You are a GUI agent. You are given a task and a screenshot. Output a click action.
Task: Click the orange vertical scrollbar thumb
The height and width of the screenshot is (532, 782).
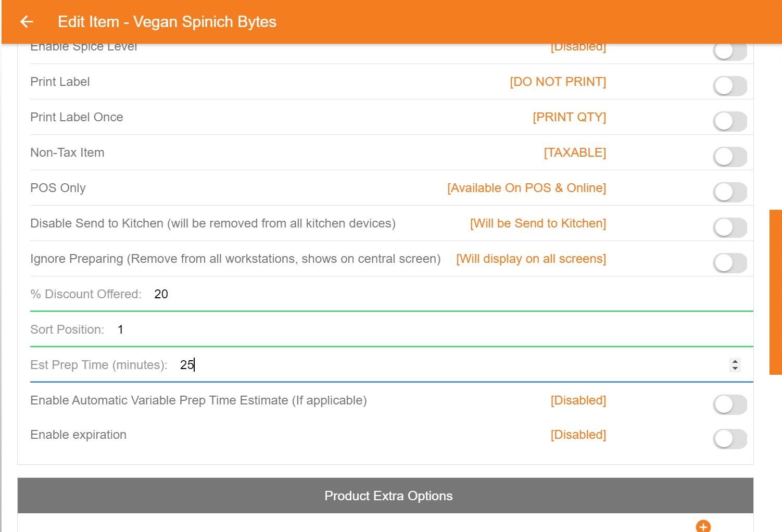point(775,292)
